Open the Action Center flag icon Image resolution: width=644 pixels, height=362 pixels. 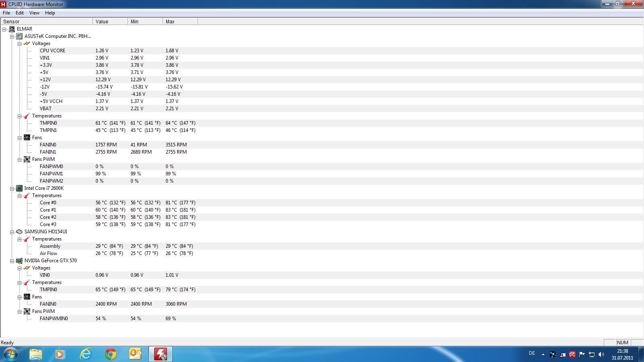[582, 354]
